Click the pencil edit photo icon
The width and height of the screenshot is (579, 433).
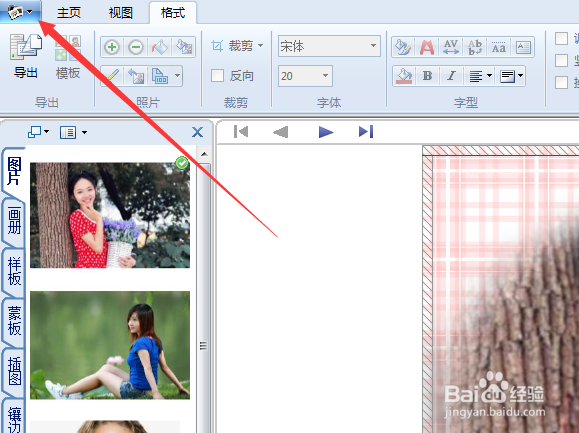click(x=113, y=76)
